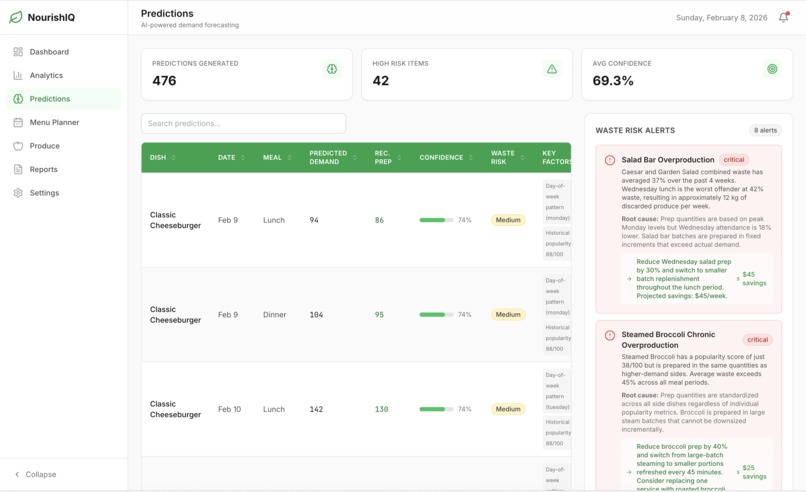This screenshot has height=492, width=806.
Task: Open the Dashboard page
Action: tap(64, 51)
